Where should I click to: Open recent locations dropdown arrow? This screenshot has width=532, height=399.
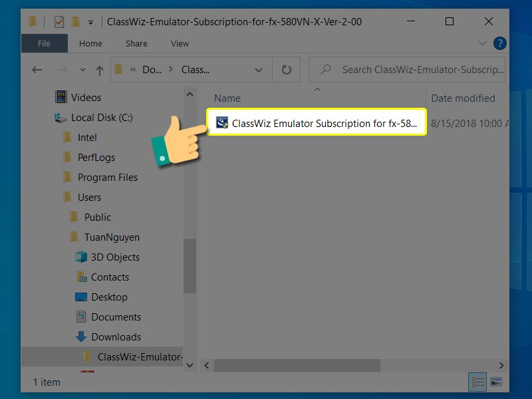[x=82, y=70]
